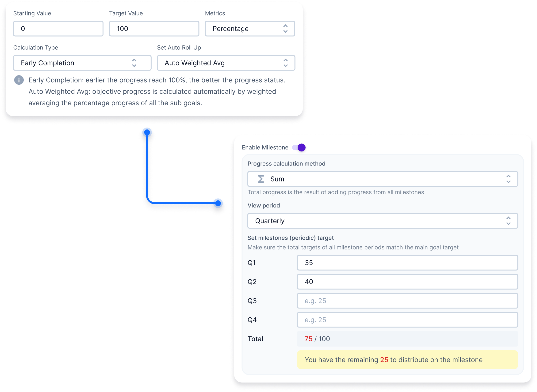Image resolution: width=537 pixels, height=392 pixels.
Task: Open the Percentage Metrics dropdown
Action: pos(249,28)
